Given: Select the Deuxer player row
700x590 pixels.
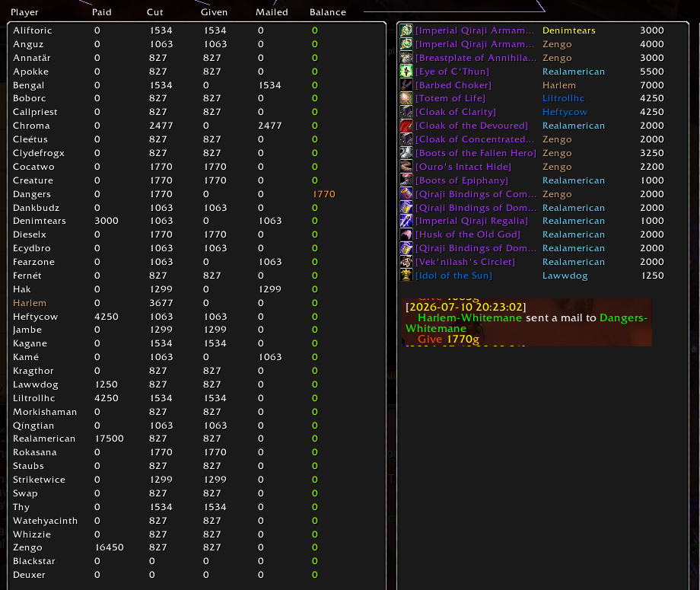Looking at the screenshot, I should [x=196, y=575].
